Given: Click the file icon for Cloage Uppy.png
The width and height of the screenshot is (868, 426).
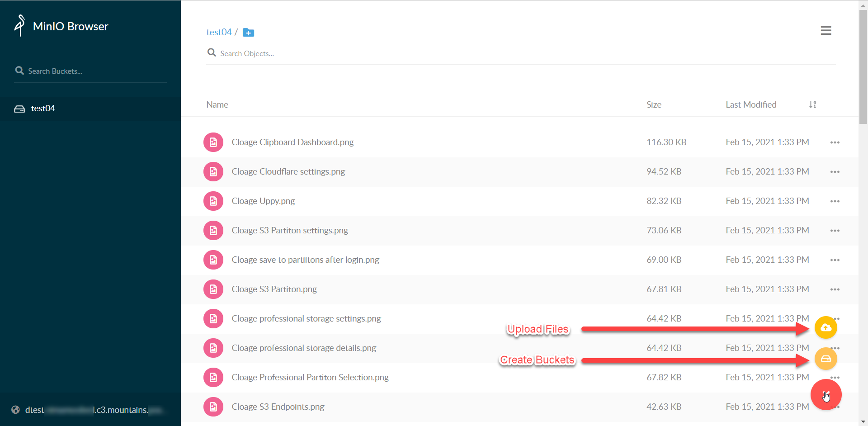Looking at the screenshot, I should pyautogui.click(x=213, y=201).
